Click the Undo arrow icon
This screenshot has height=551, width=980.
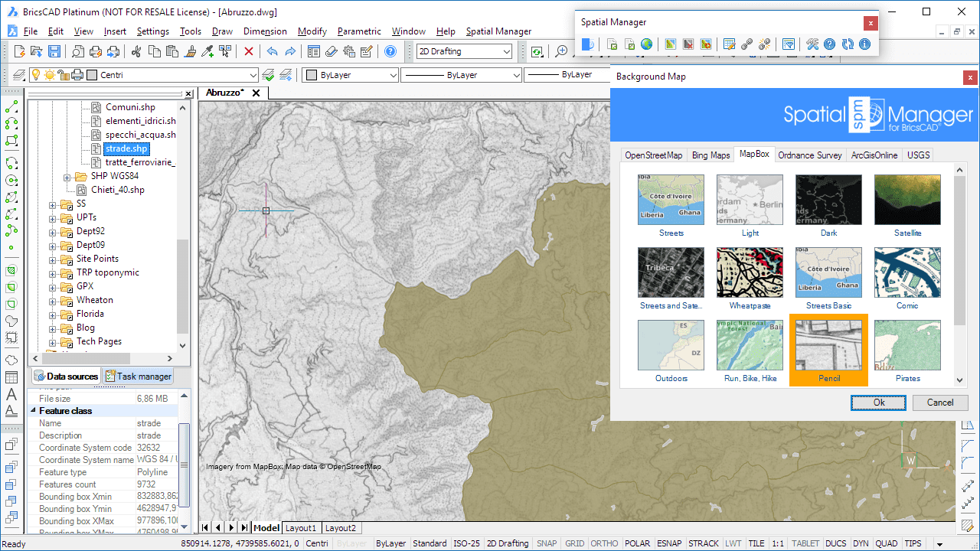point(272,51)
